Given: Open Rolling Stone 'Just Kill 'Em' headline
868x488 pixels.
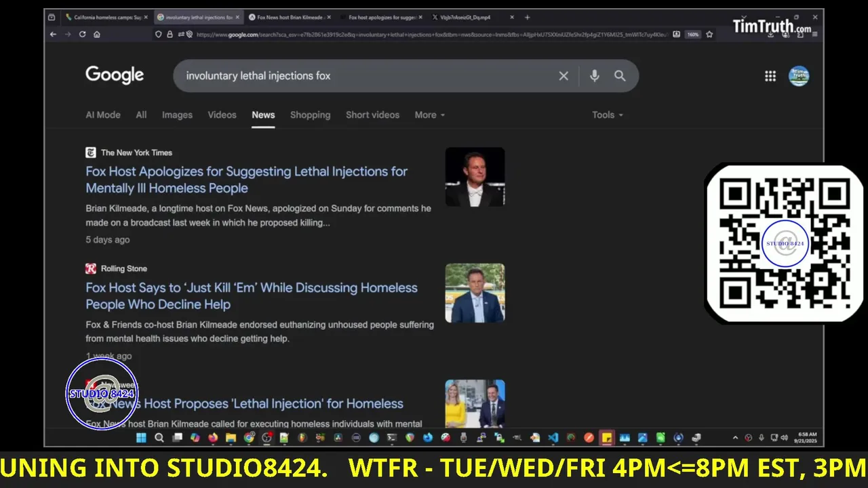Looking at the screenshot, I should click(x=251, y=296).
